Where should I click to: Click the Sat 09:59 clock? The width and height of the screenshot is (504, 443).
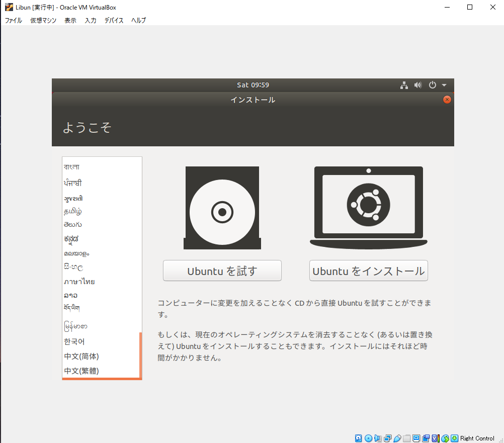(253, 85)
